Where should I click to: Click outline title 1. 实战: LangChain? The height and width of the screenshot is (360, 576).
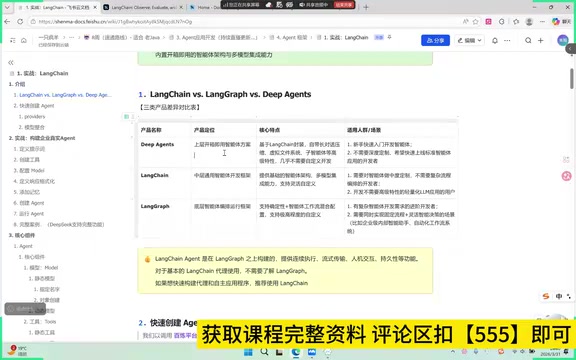[x=42, y=73]
